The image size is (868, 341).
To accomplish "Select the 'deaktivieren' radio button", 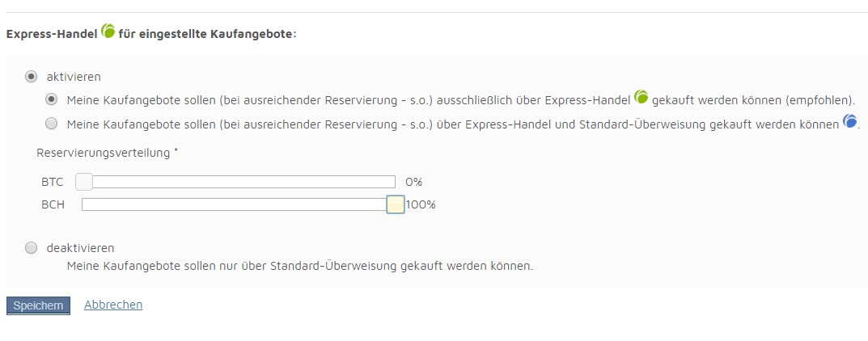I will (32, 248).
